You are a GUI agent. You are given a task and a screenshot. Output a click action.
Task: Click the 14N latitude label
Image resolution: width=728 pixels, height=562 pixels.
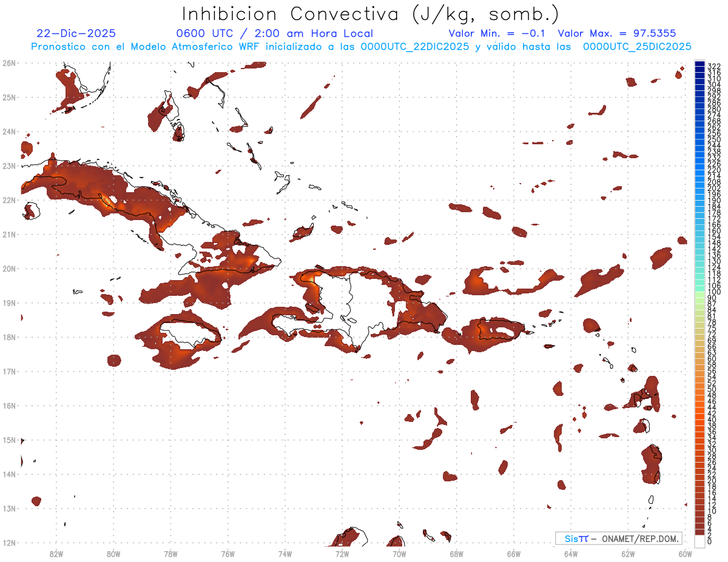[x=8, y=473]
